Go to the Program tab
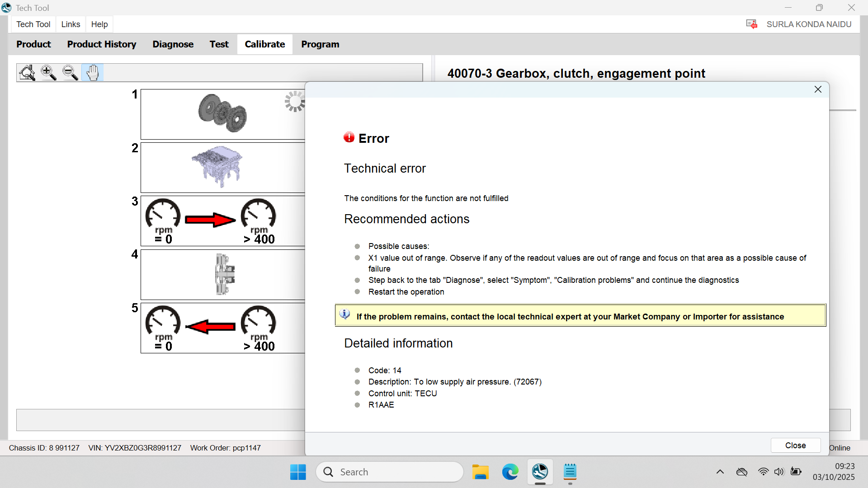Image resolution: width=868 pixels, height=488 pixels. pos(320,44)
